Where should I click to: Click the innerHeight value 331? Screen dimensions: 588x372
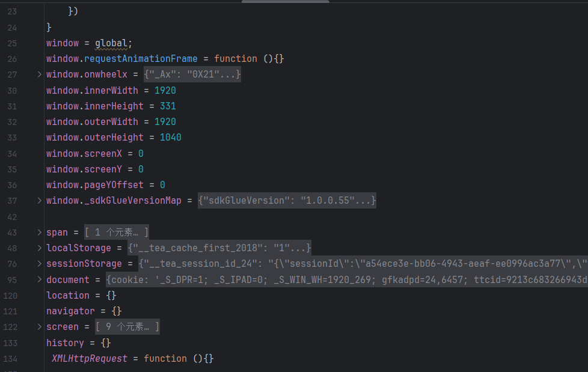click(168, 106)
